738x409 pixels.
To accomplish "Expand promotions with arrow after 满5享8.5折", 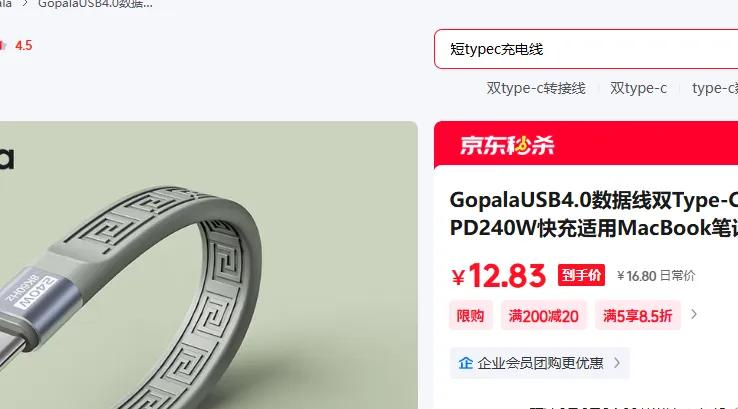I will pos(694,314).
